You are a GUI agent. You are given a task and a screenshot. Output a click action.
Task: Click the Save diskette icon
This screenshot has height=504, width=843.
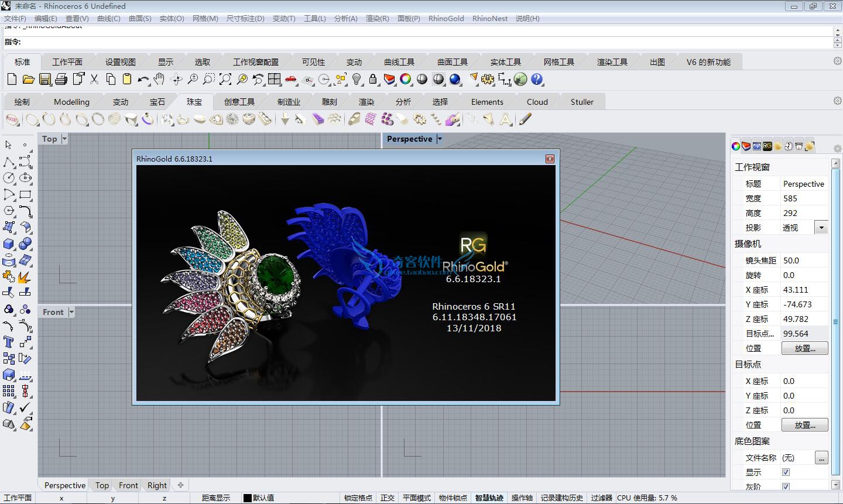point(45,79)
